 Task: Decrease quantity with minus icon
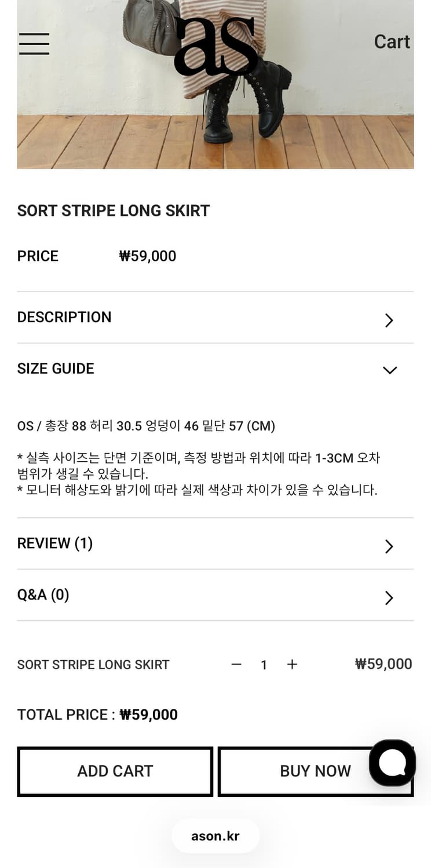[236, 664]
